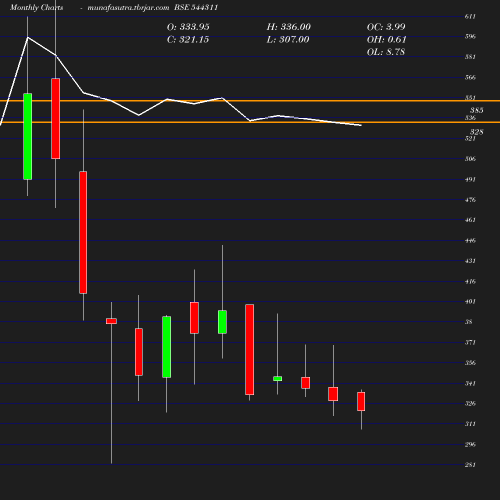Click the "OC: 3.99" reading
The height and width of the screenshot is (500, 500).
386,27
